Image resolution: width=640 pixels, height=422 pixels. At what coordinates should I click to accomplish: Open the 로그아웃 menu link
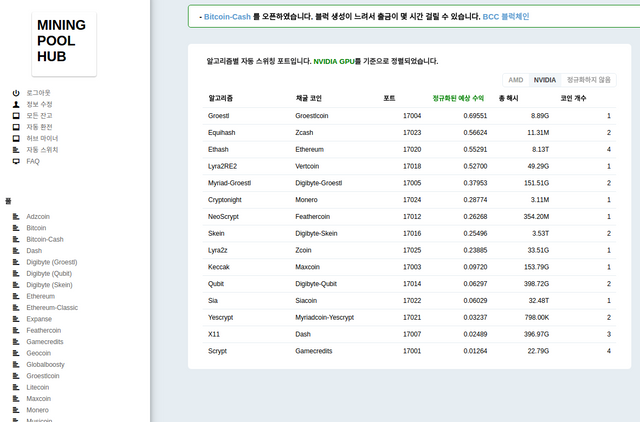pos(38,93)
